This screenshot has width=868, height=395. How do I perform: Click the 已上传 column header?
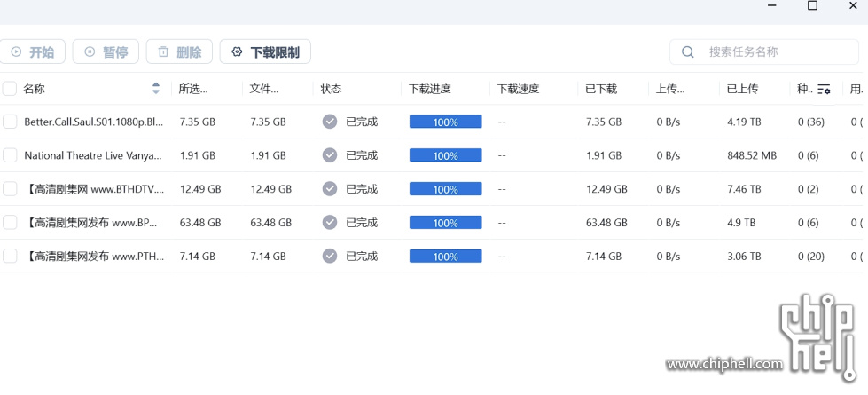pyautogui.click(x=742, y=89)
